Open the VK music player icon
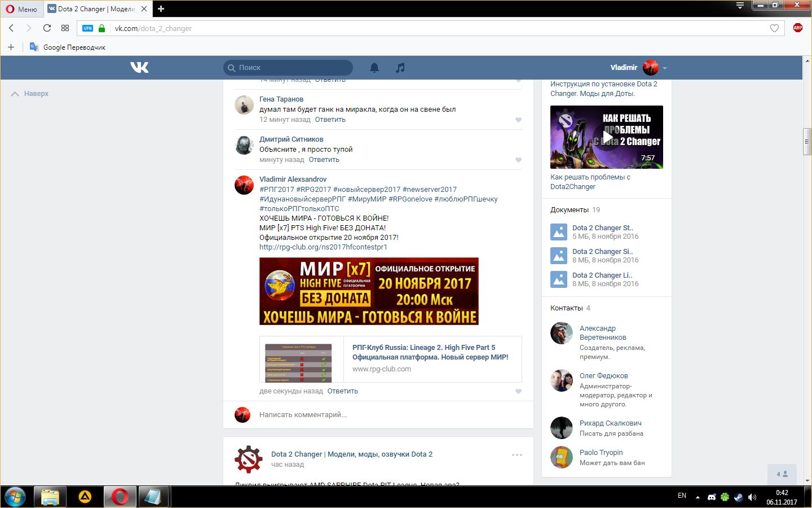This screenshot has height=508, width=812. (400, 68)
